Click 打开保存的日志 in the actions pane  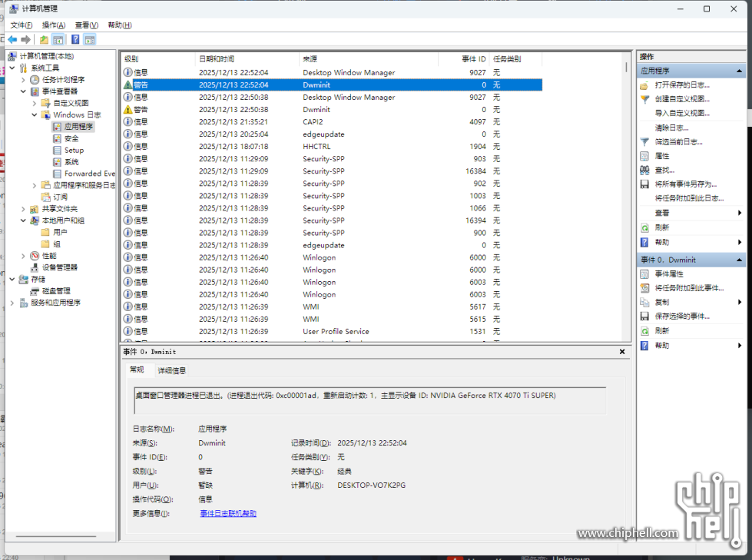tap(681, 85)
